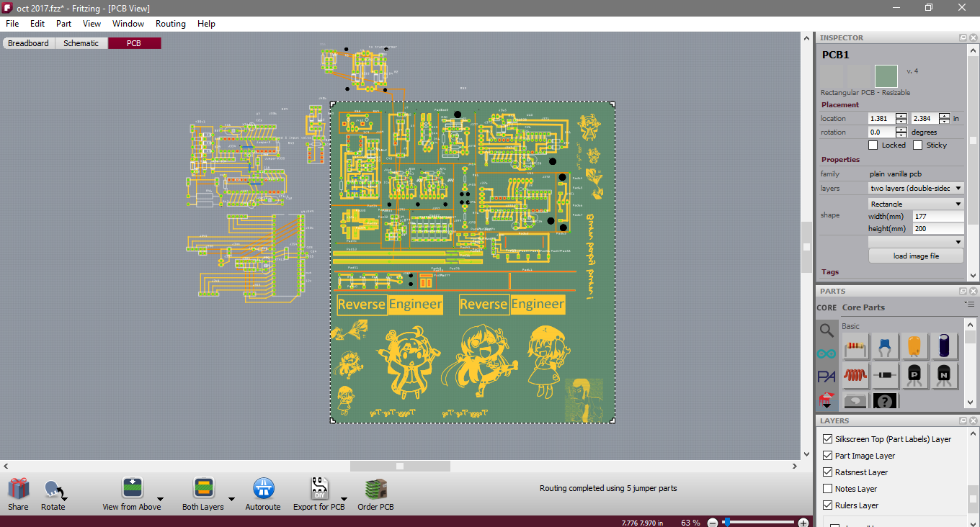Run Autoroute from the bottom toolbar
Viewport: 980px width, 527px height.
click(x=264, y=489)
